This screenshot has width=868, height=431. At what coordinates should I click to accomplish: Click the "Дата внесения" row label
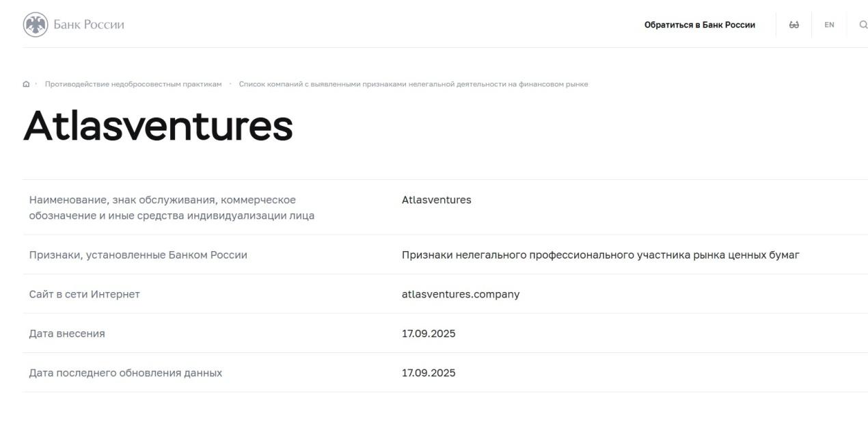point(67,334)
